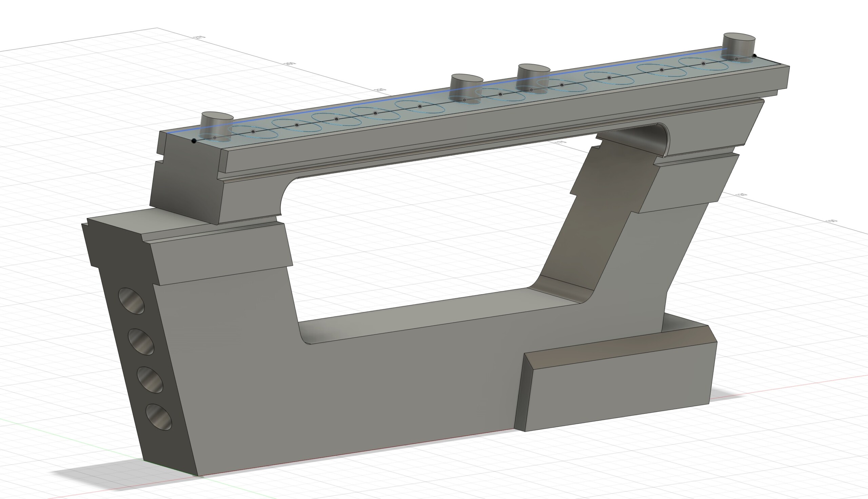Select third hole from top on left face
The height and width of the screenshot is (499, 868).
(x=150, y=379)
